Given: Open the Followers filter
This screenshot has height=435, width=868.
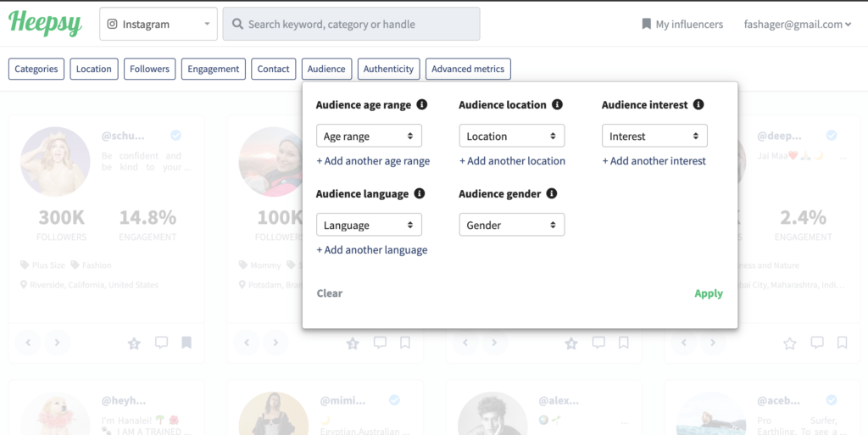Looking at the screenshot, I should coord(149,70).
